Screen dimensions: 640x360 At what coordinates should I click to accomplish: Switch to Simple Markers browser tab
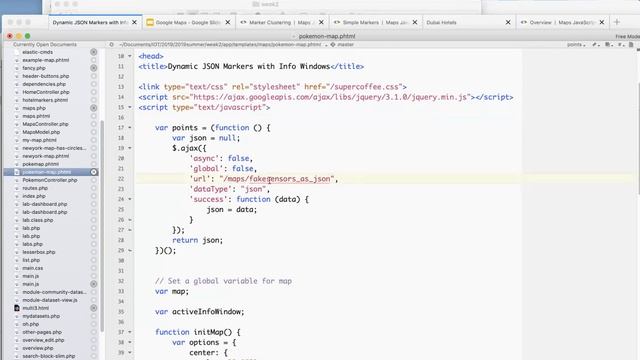point(375,22)
